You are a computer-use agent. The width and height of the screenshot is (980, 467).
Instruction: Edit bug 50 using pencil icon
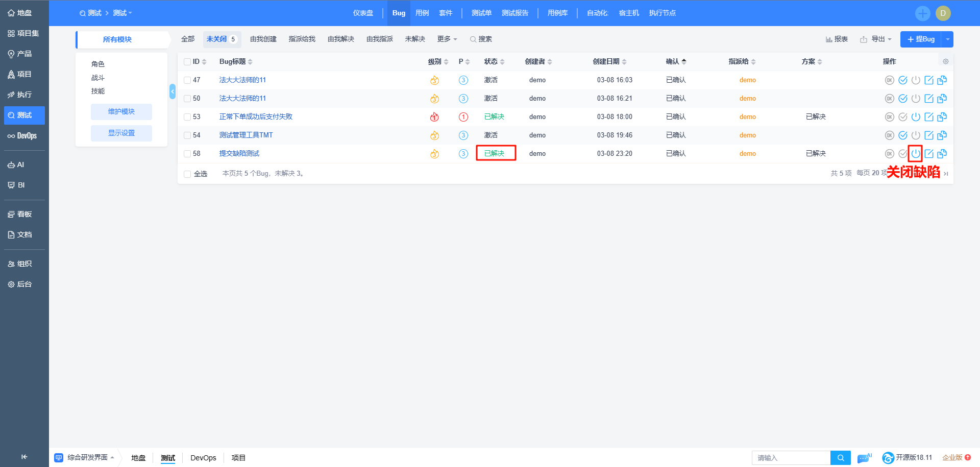pyautogui.click(x=929, y=99)
